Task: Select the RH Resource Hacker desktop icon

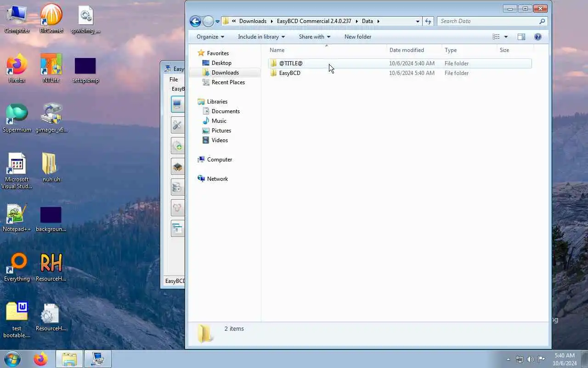Action: click(51, 267)
